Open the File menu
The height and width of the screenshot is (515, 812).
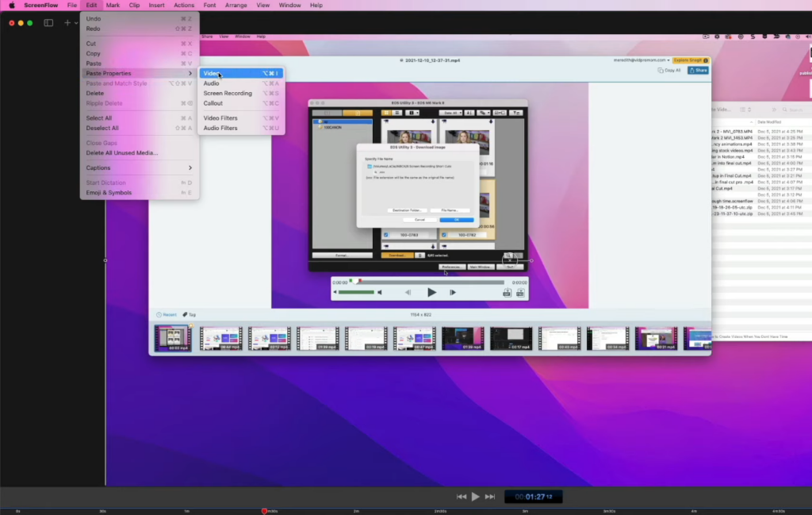pyautogui.click(x=72, y=6)
